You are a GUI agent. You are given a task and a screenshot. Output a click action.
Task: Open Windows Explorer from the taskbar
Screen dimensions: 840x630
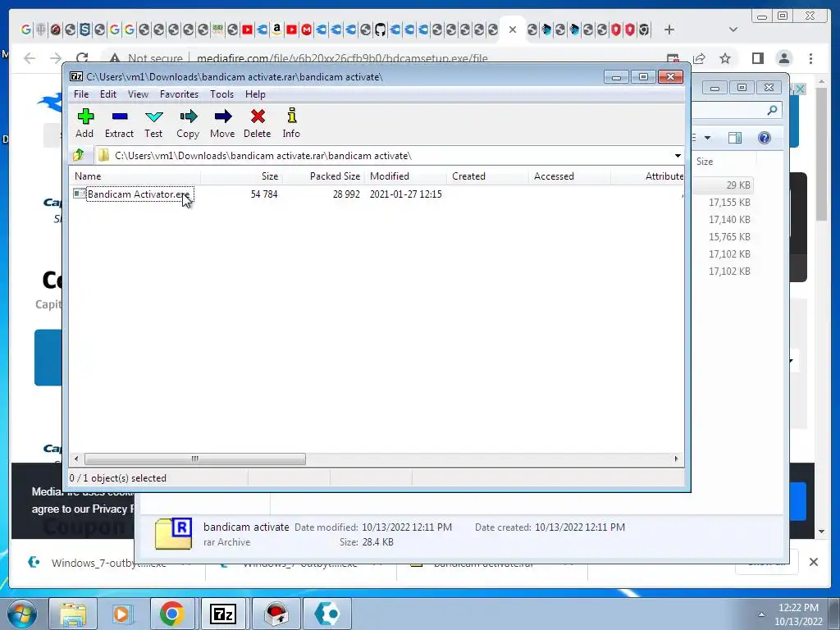(x=73, y=614)
